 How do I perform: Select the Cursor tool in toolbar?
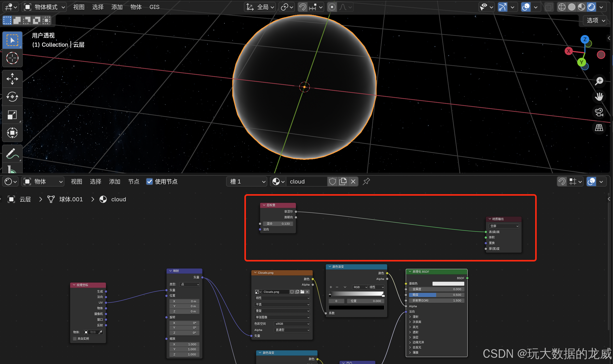tap(12, 58)
